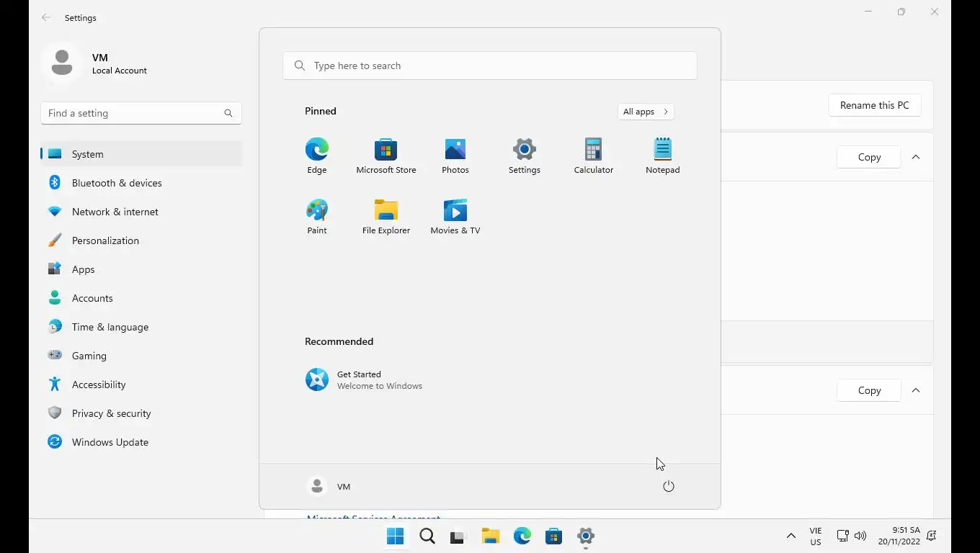The height and width of the screenshot is (553, 980).
Task: Show hidden system tray icons
Action: [x=790, y=536]
